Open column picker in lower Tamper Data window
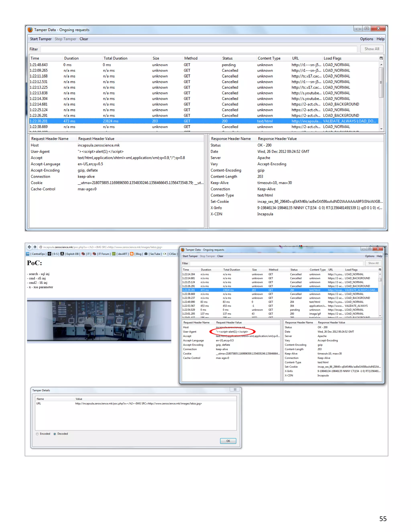Screen dimensions: 411x532 tap(380, 270)
